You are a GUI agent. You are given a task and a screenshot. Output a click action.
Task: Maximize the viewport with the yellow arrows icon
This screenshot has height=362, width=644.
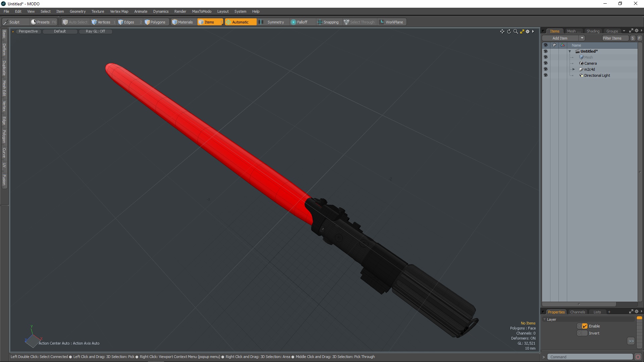(x=522, y=32)
